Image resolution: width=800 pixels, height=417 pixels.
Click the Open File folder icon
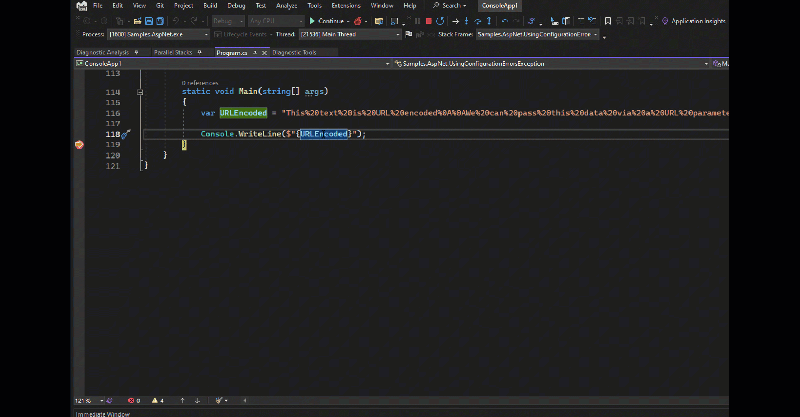click(137, 21)
